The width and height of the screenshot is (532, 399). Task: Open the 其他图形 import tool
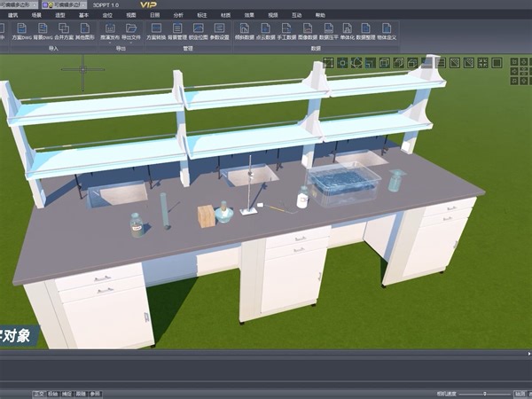click(x=84, y=31)
